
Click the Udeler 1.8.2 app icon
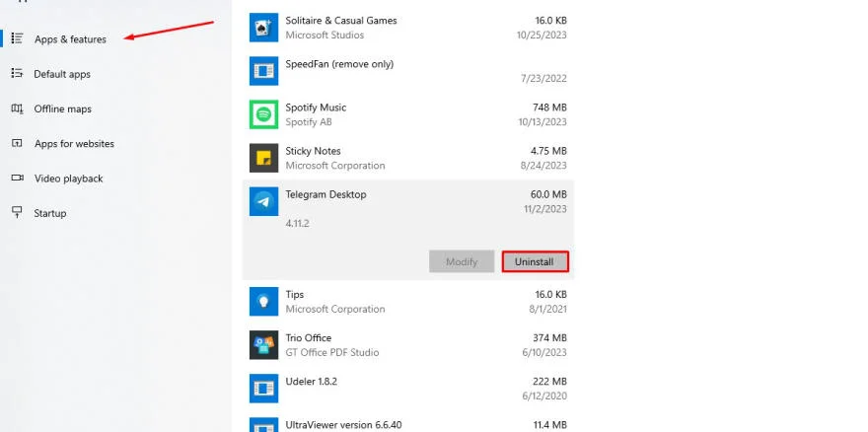[x=263, y=388]
